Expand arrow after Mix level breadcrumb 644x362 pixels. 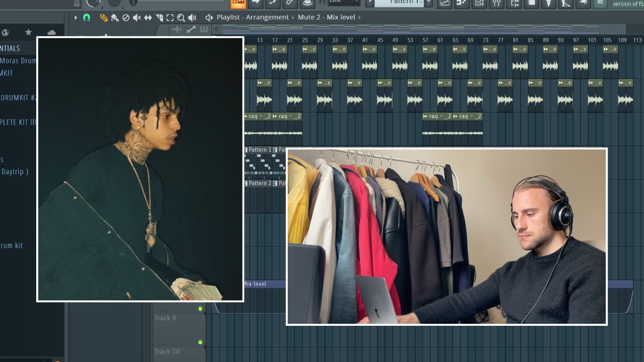[x=359, y=17]
